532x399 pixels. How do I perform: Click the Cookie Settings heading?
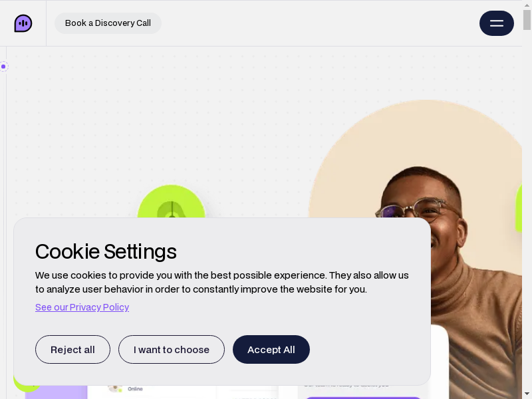pos(106,251)
